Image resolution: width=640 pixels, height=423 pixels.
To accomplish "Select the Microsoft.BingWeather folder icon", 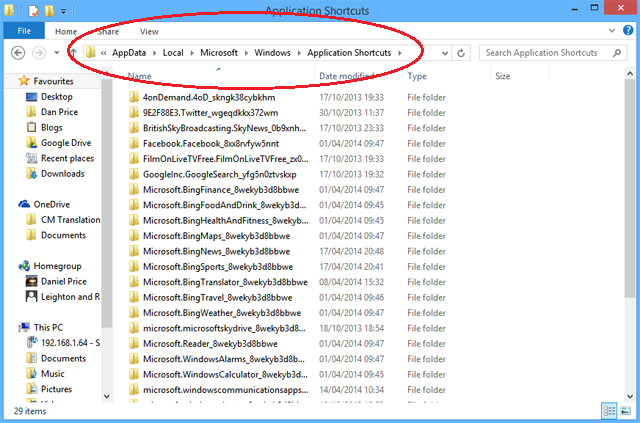I will coord(133,313).
